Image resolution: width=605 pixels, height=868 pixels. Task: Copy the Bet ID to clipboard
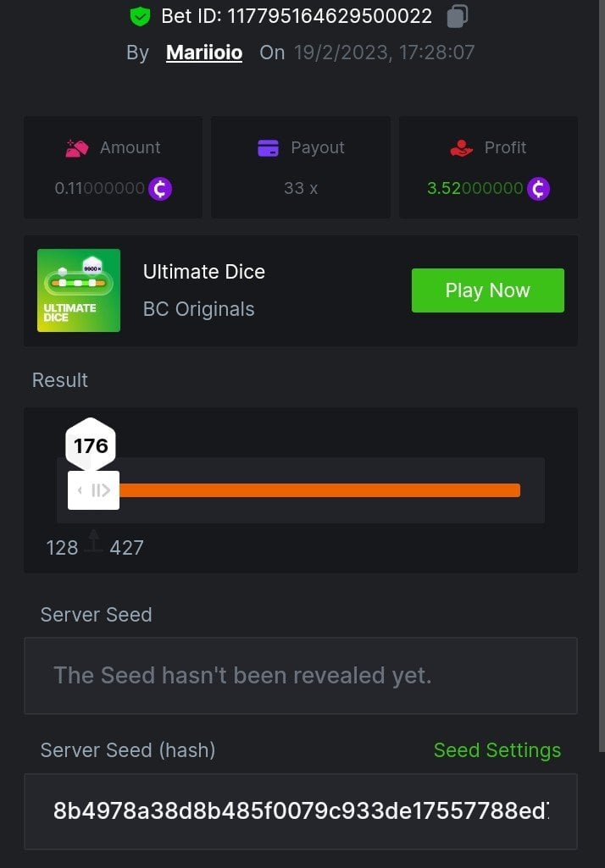[x=457, y=16]
